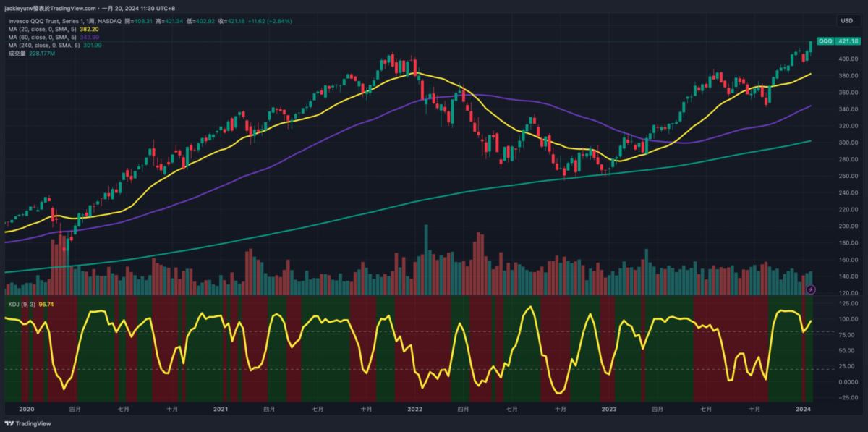Click the KDJ value 96.74
This screenshot has height=432, width=868.
[x=45, y=304]
